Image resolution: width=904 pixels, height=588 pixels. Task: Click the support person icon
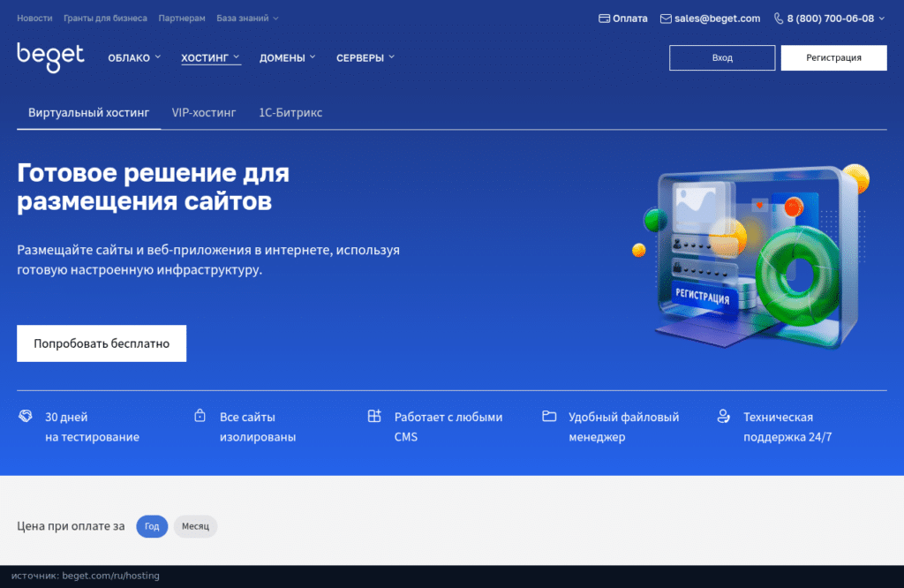point(724,416)
